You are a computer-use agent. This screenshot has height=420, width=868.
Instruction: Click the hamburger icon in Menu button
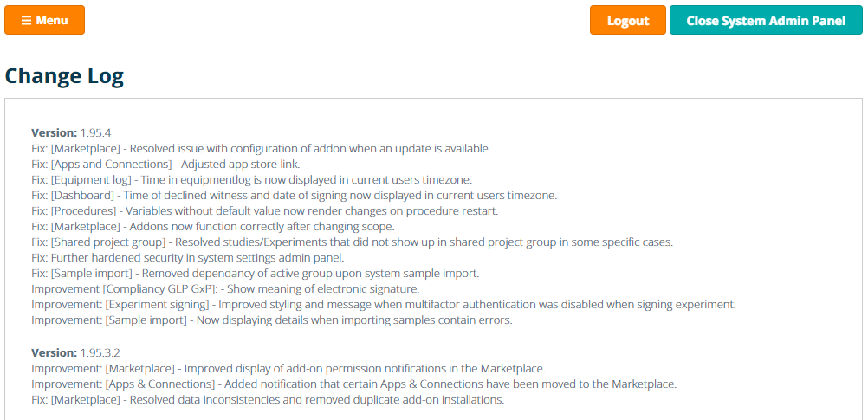click(26, 20)
